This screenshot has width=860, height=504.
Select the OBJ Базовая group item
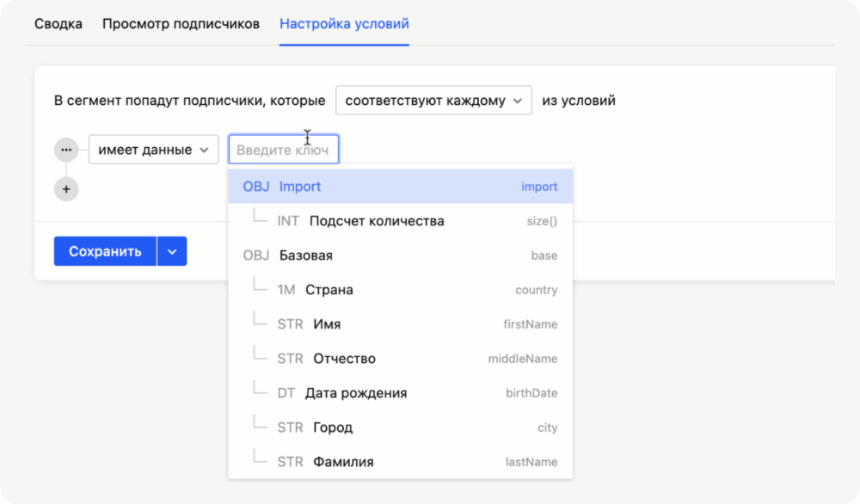click(x=400, y=255)
